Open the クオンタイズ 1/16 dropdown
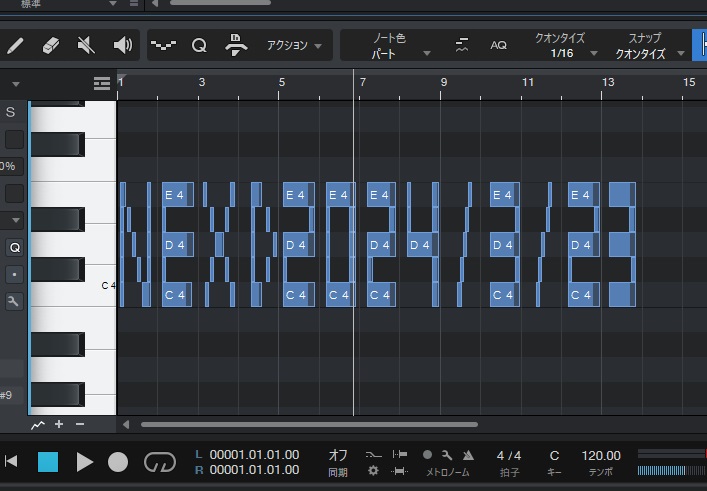 [565, 46]
